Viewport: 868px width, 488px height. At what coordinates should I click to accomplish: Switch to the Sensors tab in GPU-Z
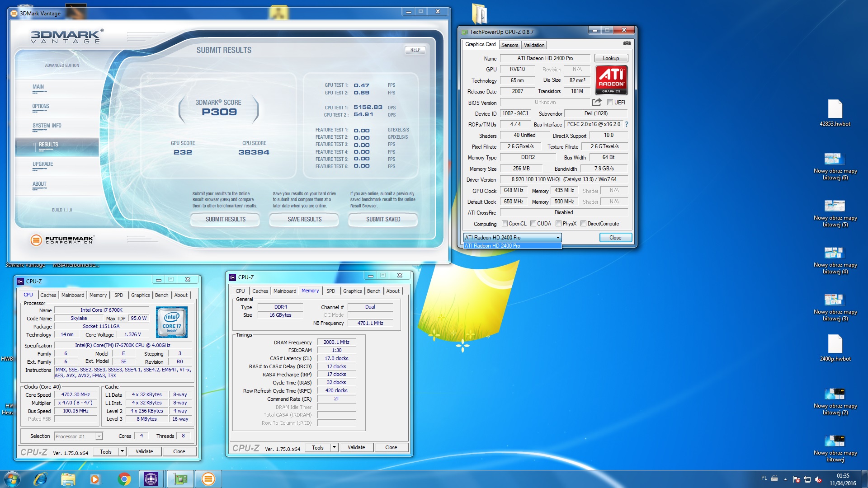[509, 45]
